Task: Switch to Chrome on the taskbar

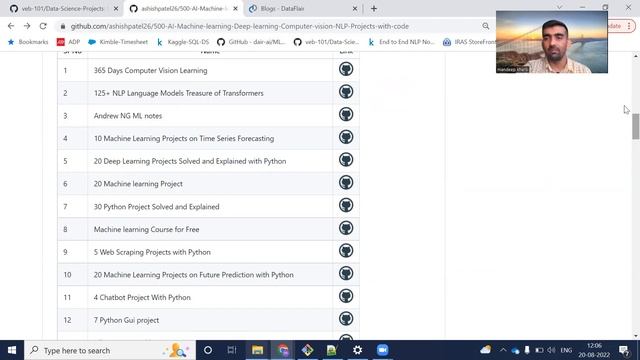Action: [x=282, y=350]
